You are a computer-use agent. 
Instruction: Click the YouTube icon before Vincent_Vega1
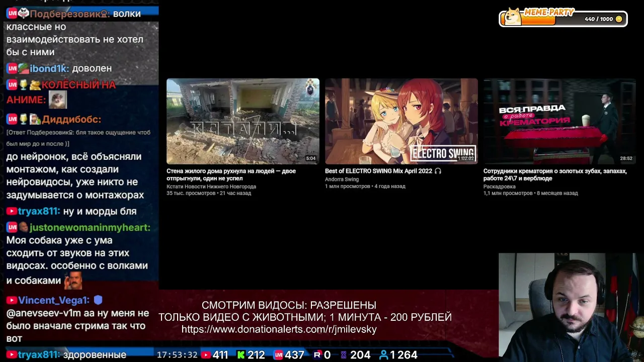tap(12, 300)
